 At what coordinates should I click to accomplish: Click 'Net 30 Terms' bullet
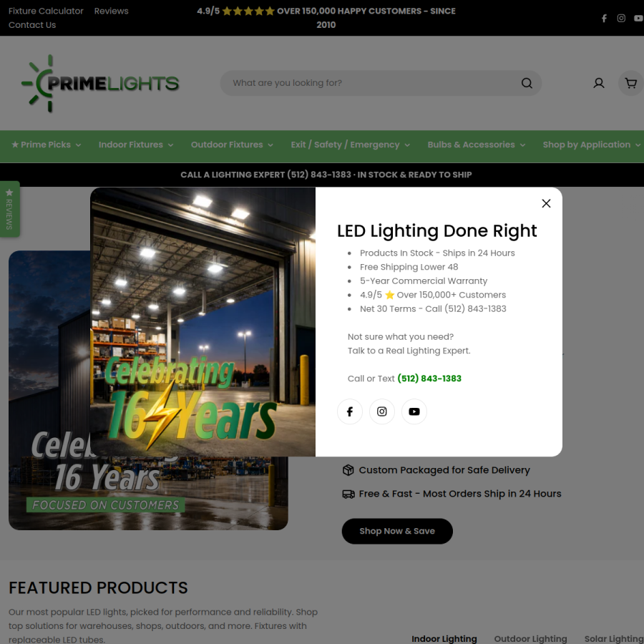pyautogui.click(x=433, y=309)
